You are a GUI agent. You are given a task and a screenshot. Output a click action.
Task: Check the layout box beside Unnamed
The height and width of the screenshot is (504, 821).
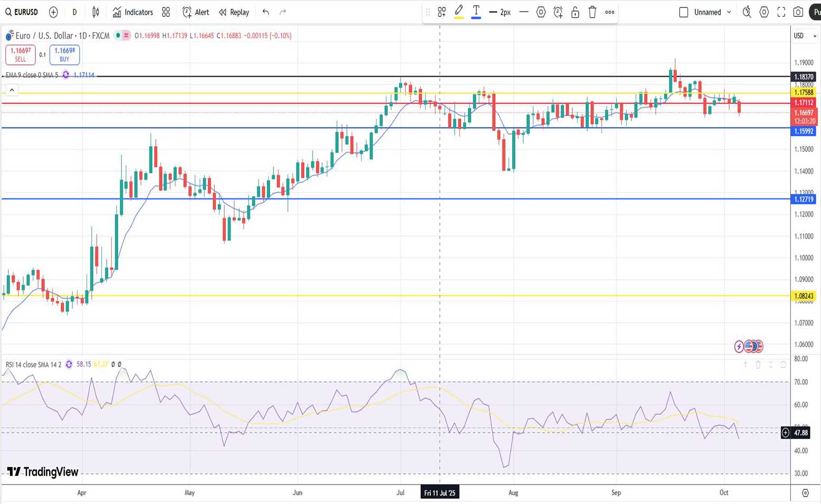(x=684, y=12)
